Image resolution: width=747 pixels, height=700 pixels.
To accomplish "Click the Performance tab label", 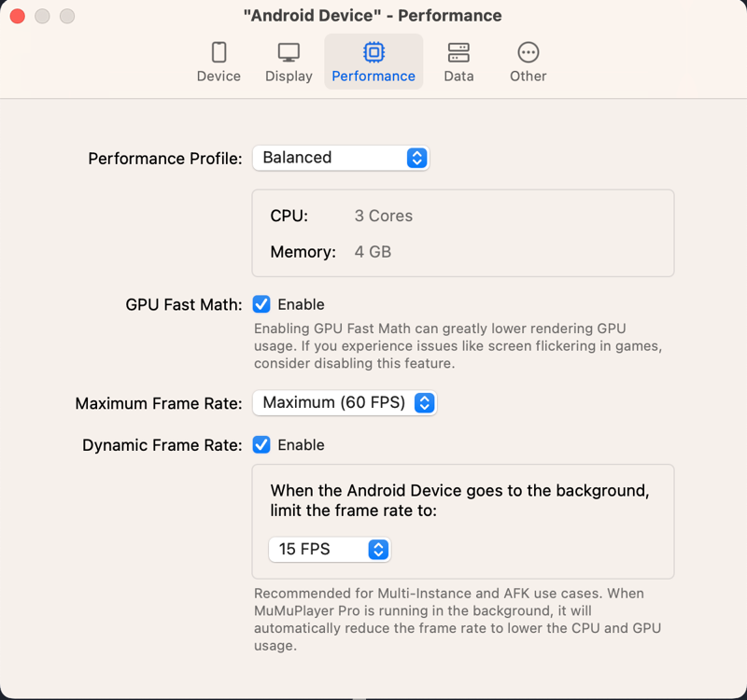I will [x=373, y=77].
